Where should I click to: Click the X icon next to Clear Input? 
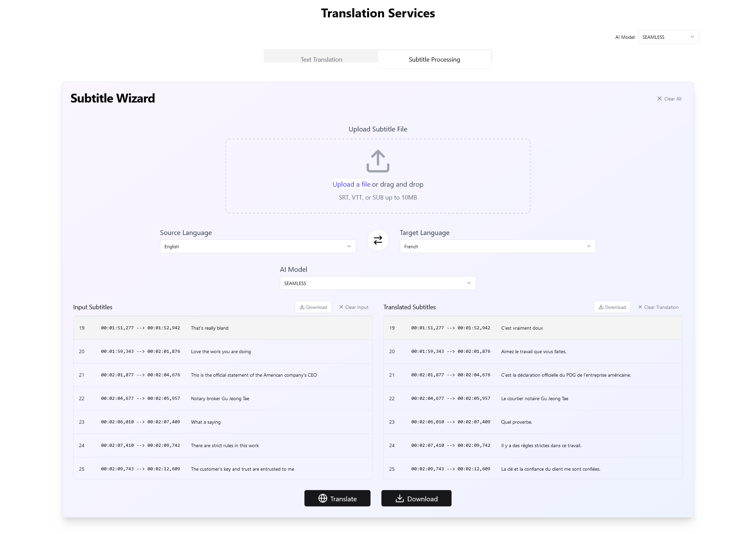[x=341, y=307]
